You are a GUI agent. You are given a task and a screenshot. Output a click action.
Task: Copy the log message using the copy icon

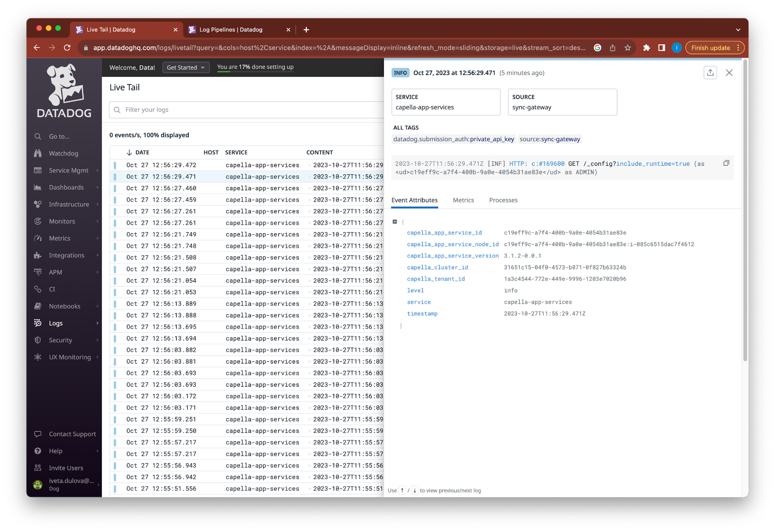pos(726,163)
